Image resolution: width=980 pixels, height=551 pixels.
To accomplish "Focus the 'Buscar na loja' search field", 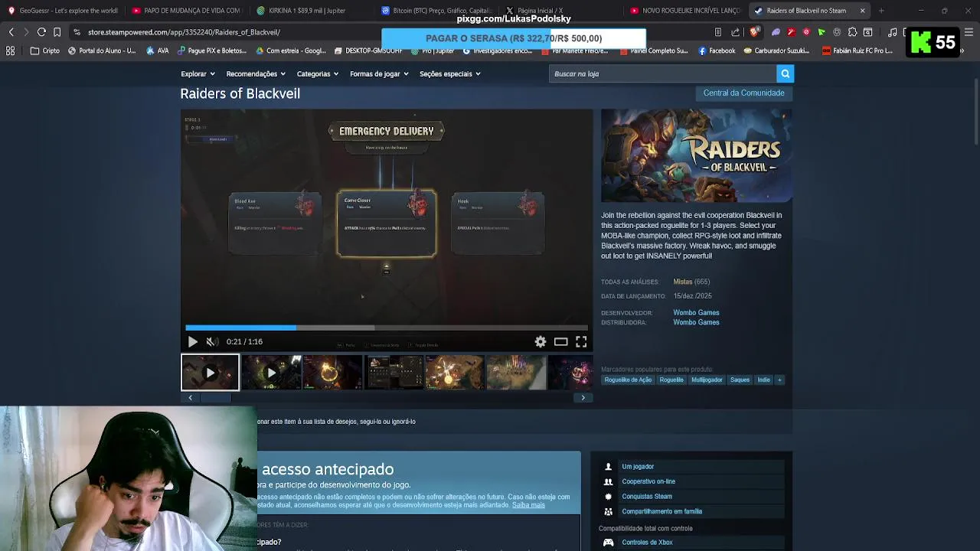I will [x=662, y=73].
